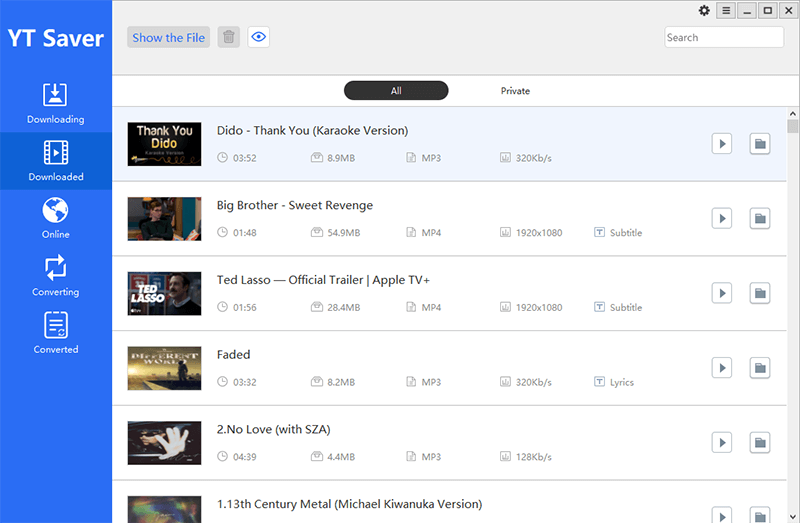Open folder for 1.13th Century Metal
Viewport: 800px width, 523px height.
coord(760,515)
